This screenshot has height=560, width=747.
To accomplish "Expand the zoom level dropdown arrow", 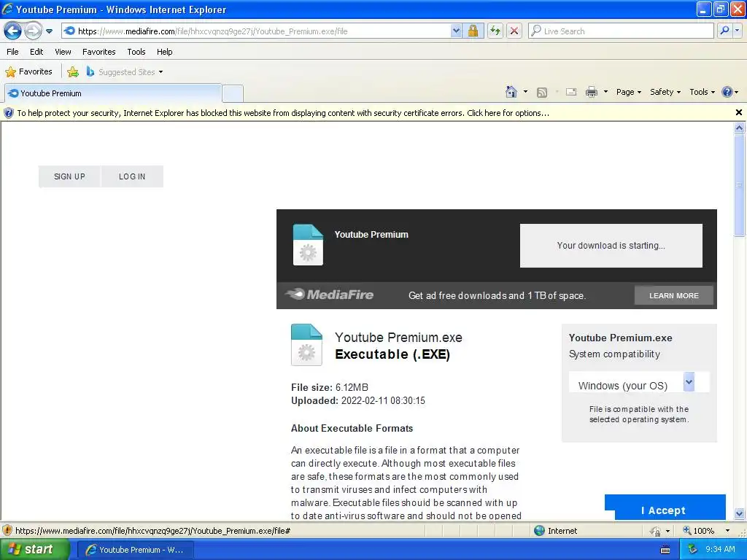I will pos(727,531).
